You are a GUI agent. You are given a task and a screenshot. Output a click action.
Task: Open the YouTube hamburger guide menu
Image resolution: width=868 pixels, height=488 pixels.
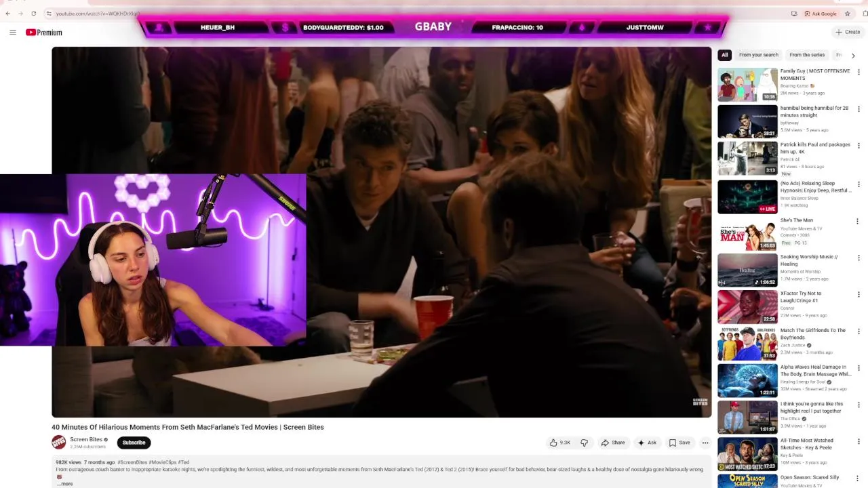click(x=12, y=32)
